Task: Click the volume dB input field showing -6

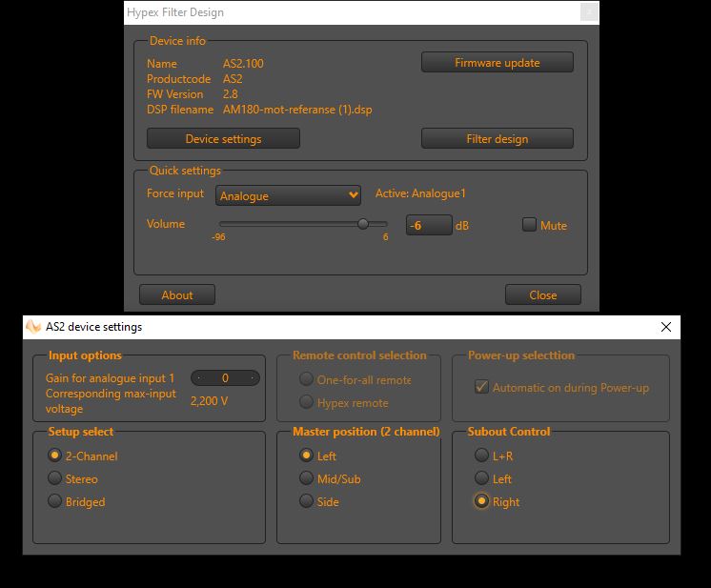Action: (x=429, y=225)
